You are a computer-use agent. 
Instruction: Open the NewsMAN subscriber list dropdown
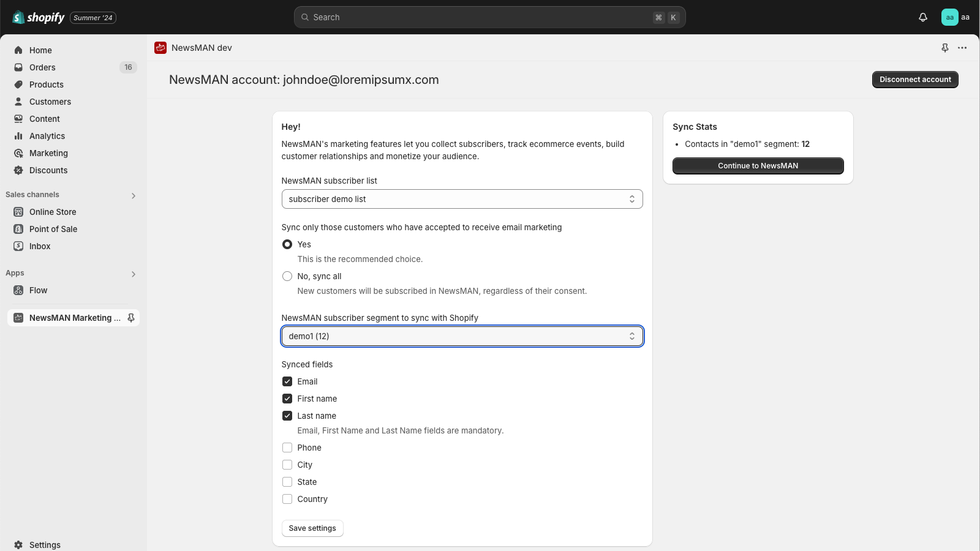[462, 199]
